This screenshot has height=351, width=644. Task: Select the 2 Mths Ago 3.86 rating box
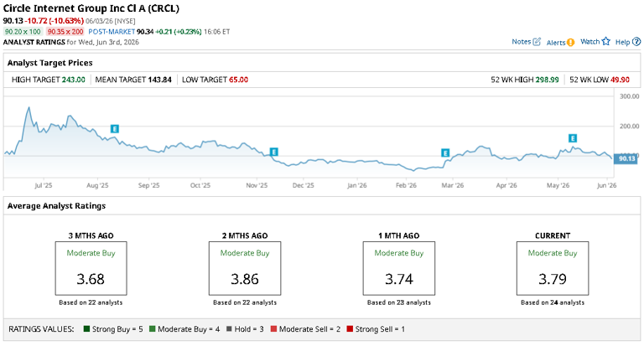point(245,268)
